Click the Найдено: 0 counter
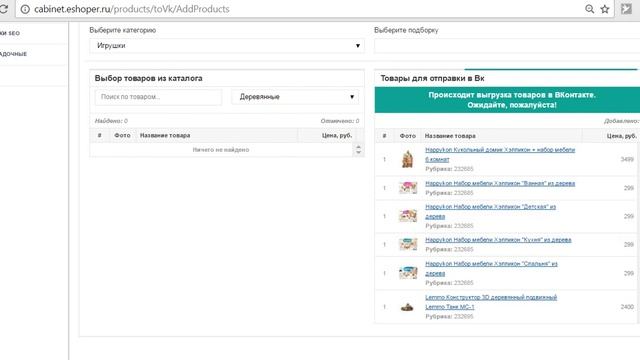640x360 pixels. click(x=111, y=121)
